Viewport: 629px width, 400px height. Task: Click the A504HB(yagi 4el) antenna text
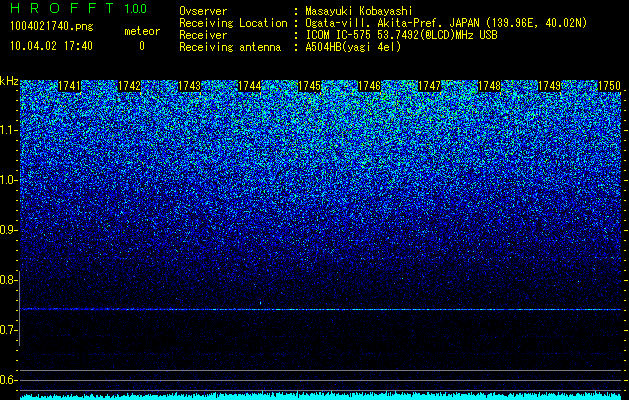point(353,47)
